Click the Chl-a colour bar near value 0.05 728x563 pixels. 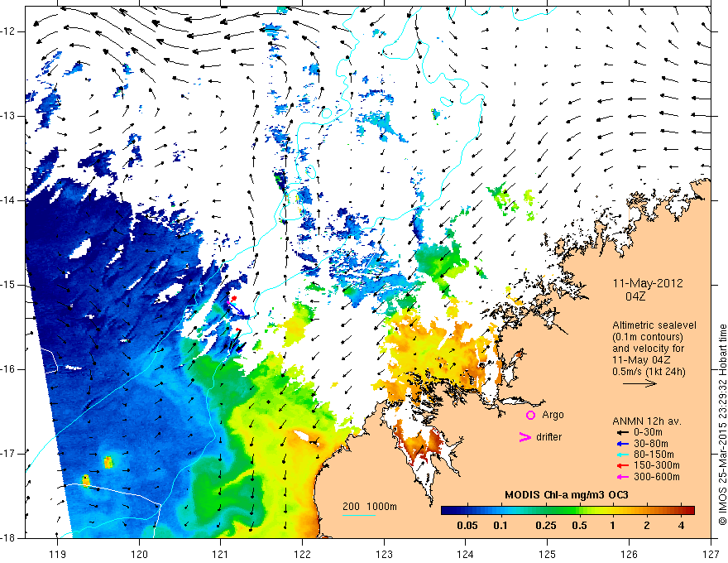click(467, 511)
